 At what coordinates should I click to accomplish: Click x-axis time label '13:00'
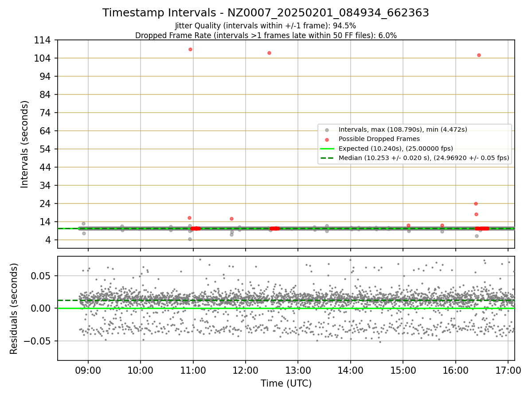298,370
